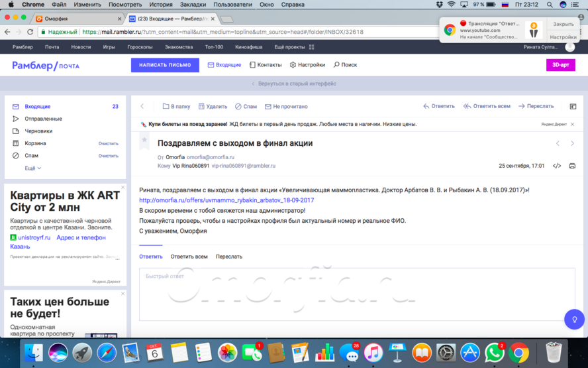Image resolution: width=588 pixels, height=368 pixels.
Task: Open previous message arrow
Action: pos(558,143)
